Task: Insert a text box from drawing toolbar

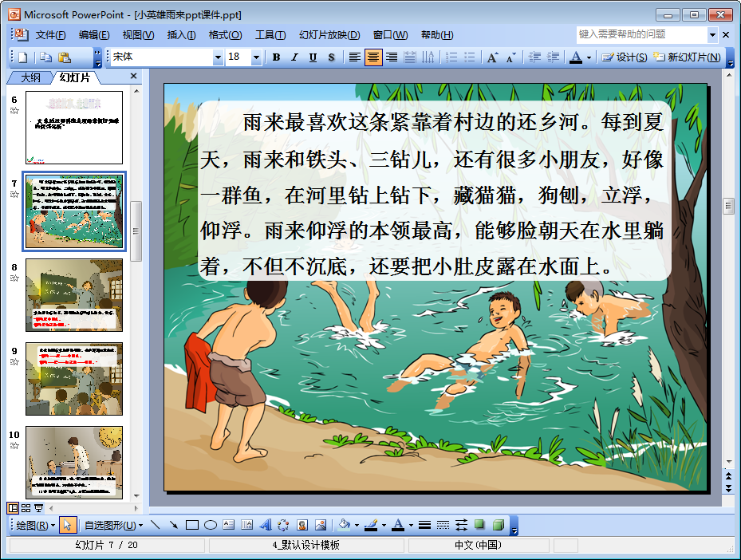Action: [229, 525]
